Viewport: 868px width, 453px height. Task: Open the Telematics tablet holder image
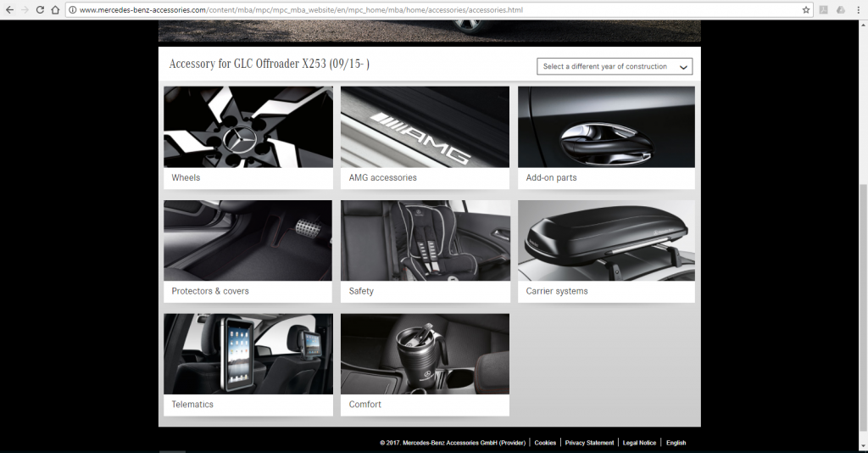(x=248, y=354)
